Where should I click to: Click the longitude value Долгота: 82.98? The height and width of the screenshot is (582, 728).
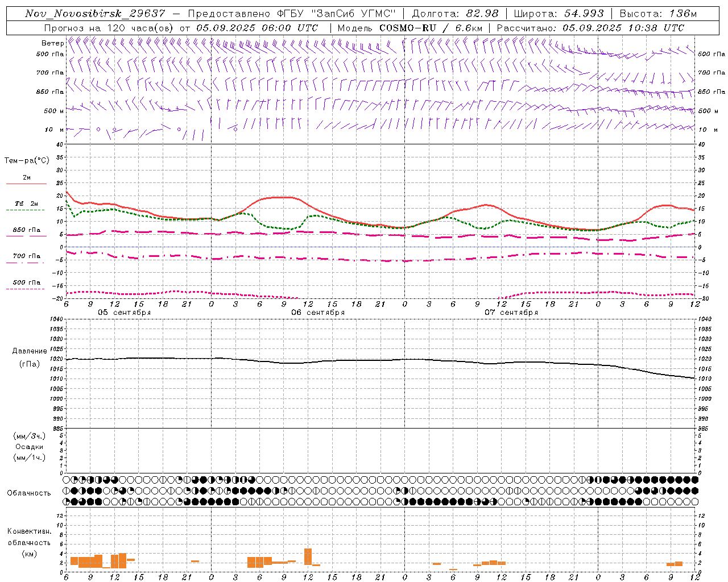tap(456, 14)
